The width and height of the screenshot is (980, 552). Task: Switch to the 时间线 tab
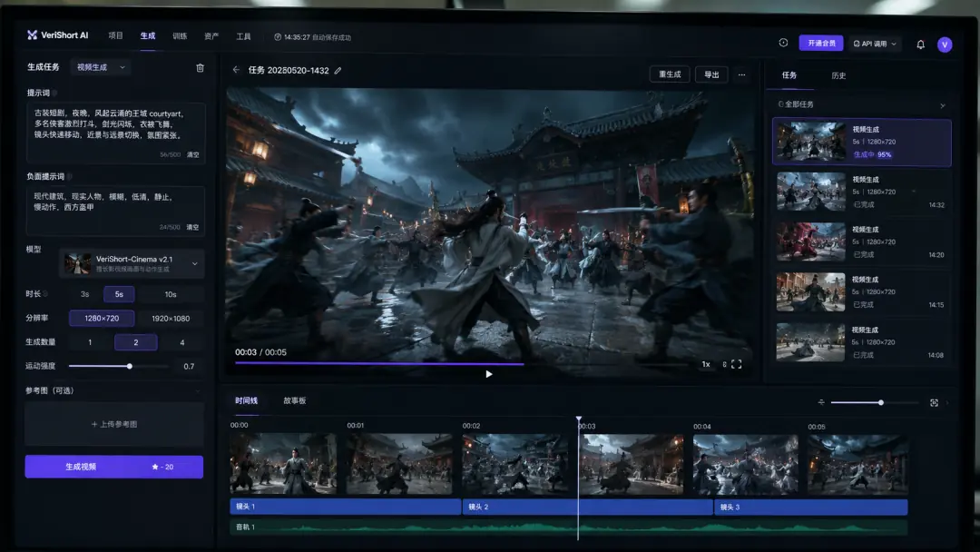pyautogui.click(x=246, y=400)
